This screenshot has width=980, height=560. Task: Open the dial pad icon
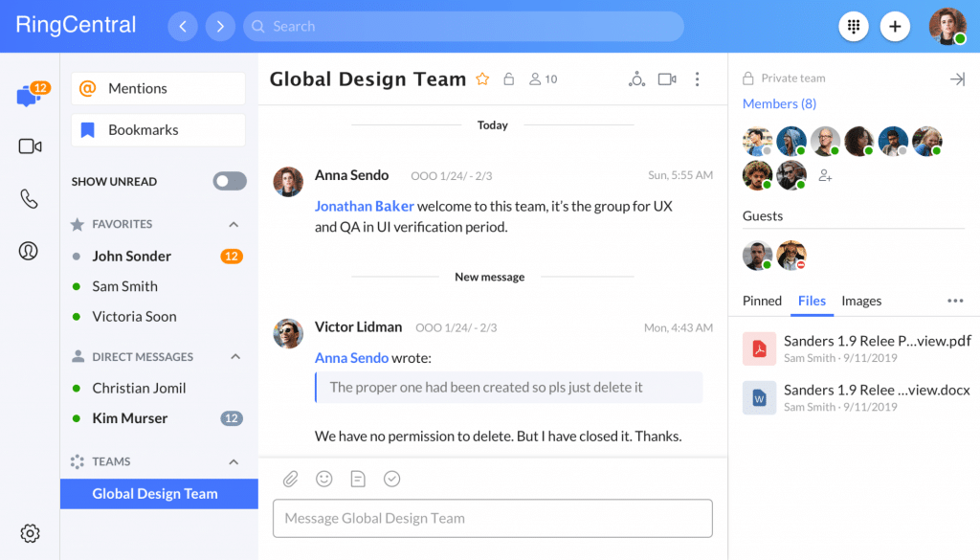(854, 27)
